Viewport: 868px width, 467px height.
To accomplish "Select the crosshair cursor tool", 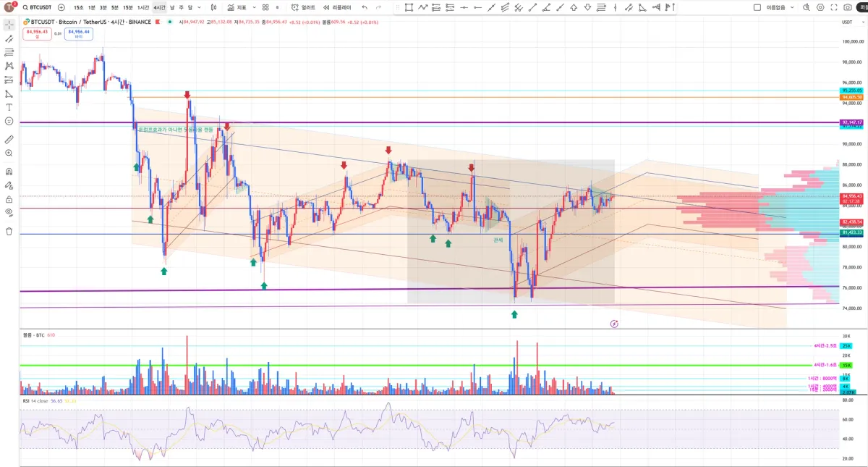I will pos(9,24).
